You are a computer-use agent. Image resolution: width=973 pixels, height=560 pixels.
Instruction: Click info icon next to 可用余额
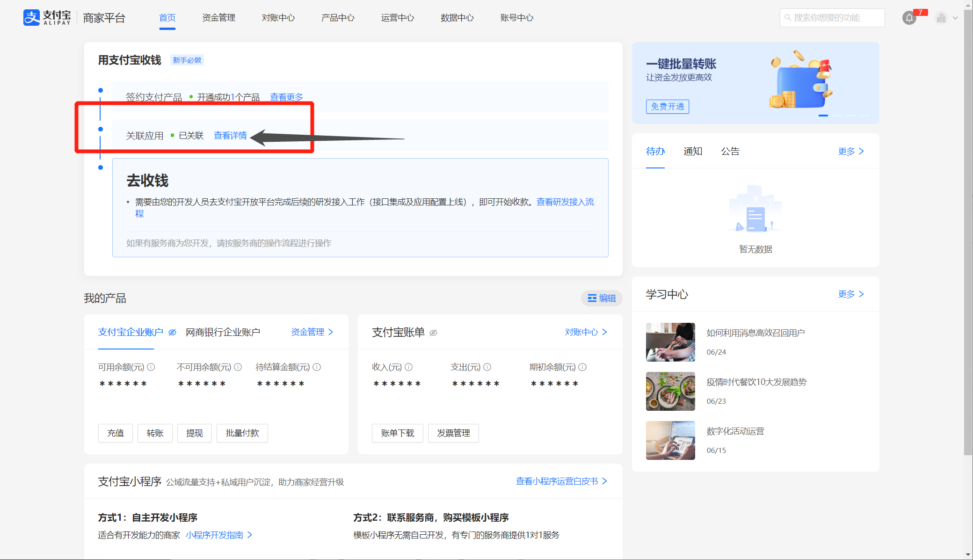pos(151,367)
